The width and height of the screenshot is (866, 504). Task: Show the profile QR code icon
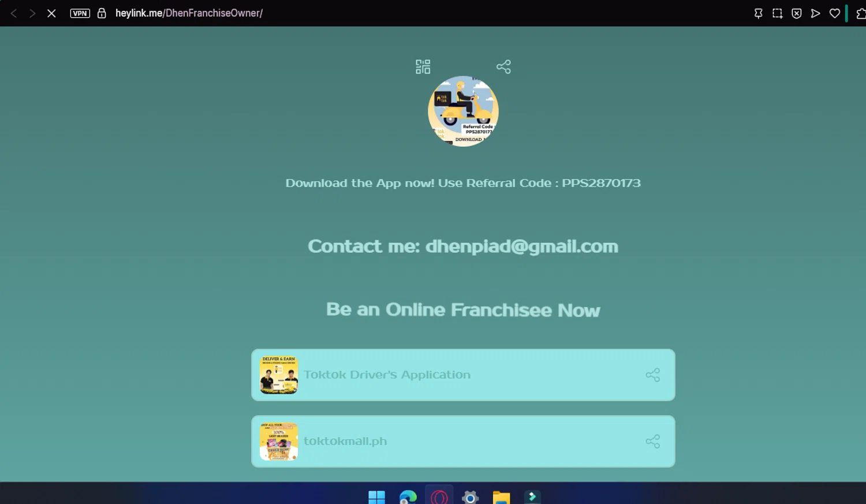(423, 67)
